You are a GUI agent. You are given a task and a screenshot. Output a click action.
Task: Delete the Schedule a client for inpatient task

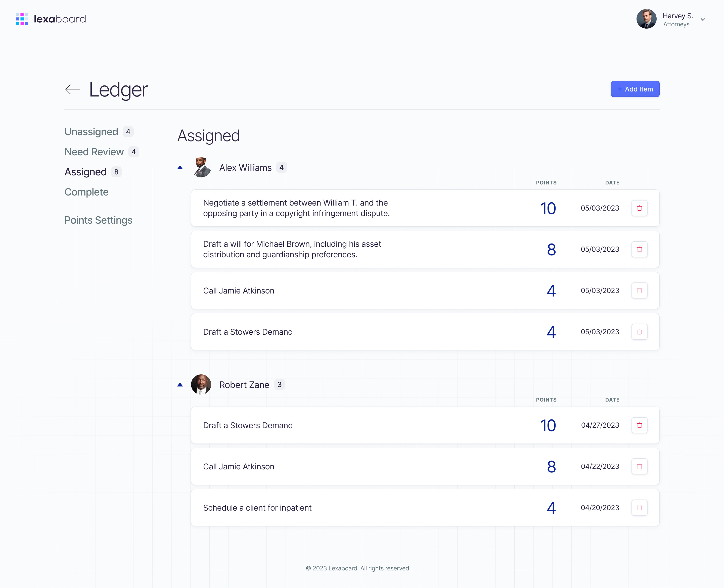tap(639, 507)
